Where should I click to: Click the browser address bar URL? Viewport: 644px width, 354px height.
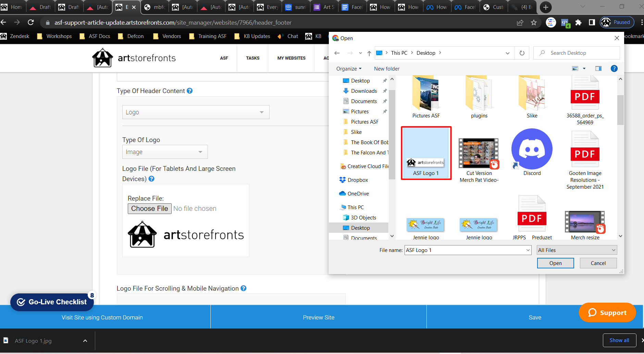click(173, 23)
